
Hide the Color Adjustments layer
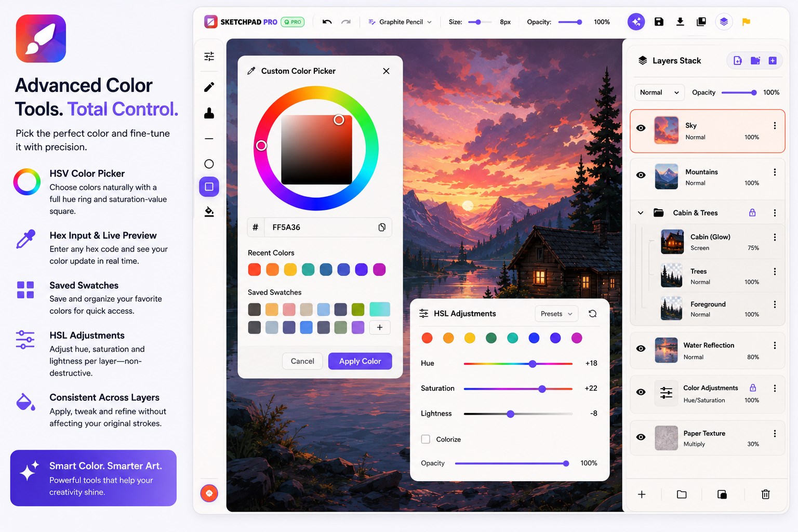[641, 392]
